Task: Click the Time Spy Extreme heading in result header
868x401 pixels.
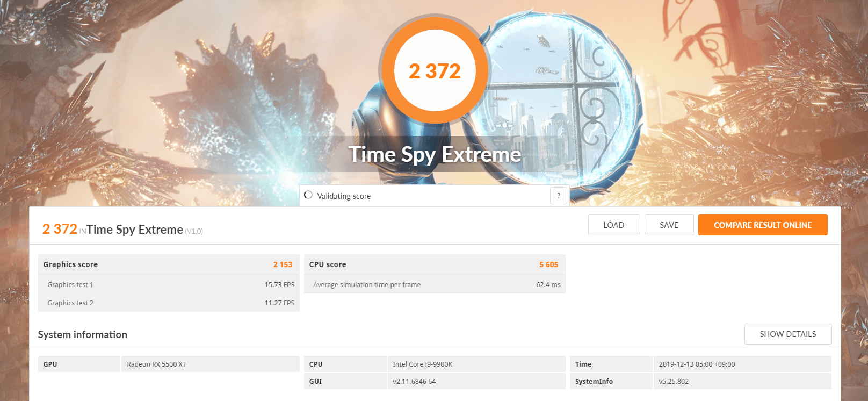Action: point(135,230)
